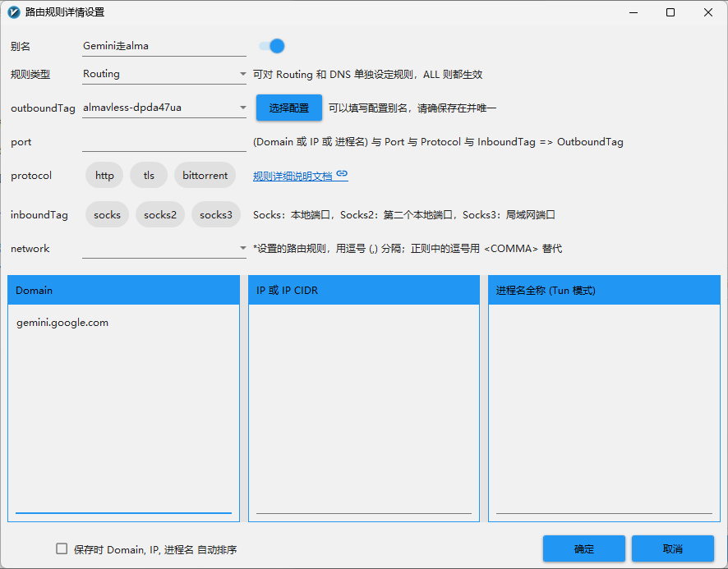Expand the outboundTag dropdown list
The height and width of the screenshot is (569, 728).
tap(242, 108)
